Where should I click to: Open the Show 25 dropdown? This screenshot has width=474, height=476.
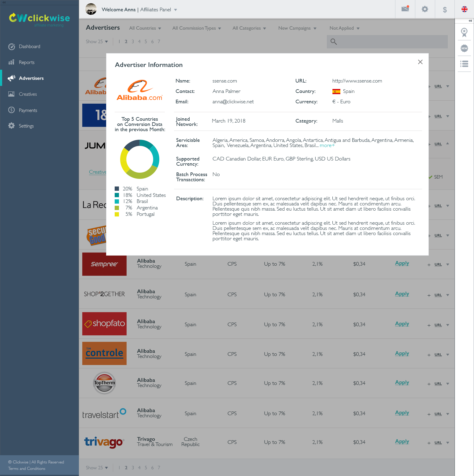(97, 42)
